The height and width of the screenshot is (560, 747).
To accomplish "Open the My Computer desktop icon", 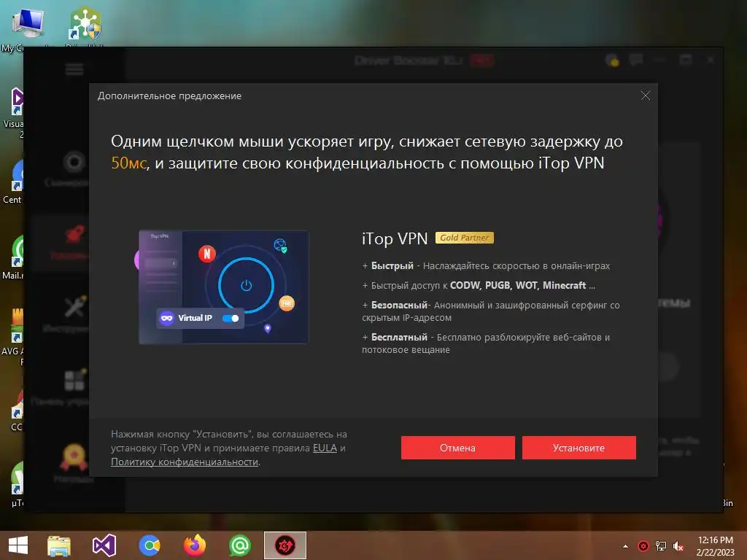I will (x=26, y=28).
